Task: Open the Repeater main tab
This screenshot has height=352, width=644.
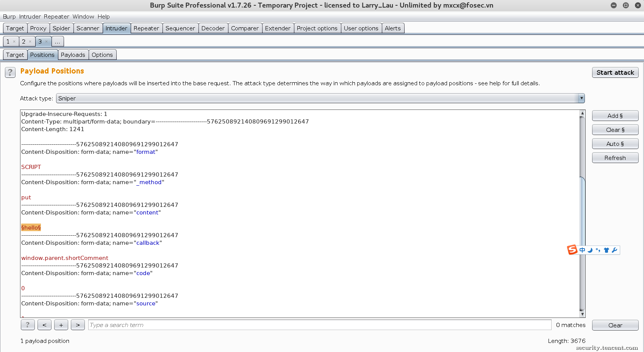Action: pos(146,28)
